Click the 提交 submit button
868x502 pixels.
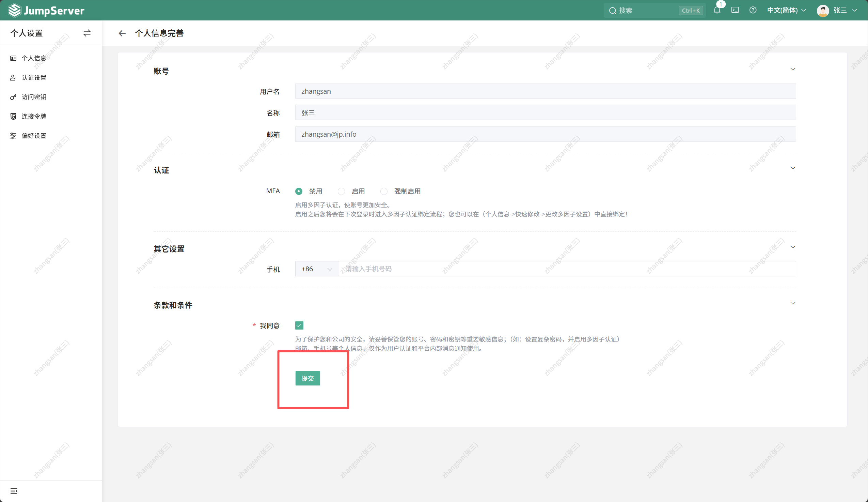[x=307, y=378]
